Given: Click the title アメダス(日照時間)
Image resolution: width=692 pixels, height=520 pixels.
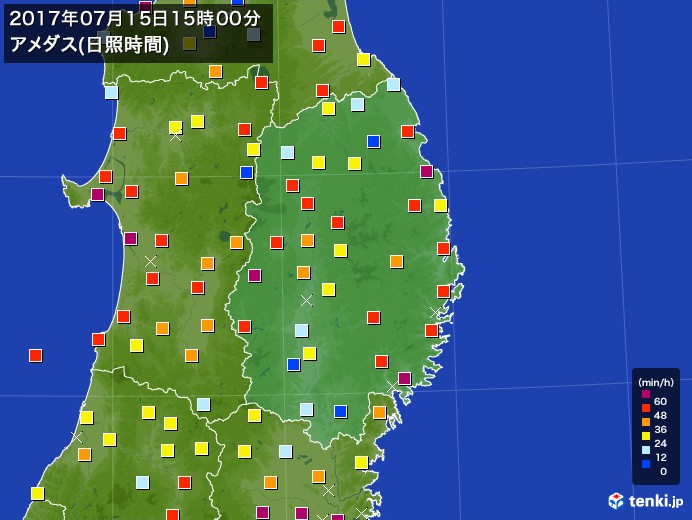Looking at the screenshot, I should coord(89,45).
